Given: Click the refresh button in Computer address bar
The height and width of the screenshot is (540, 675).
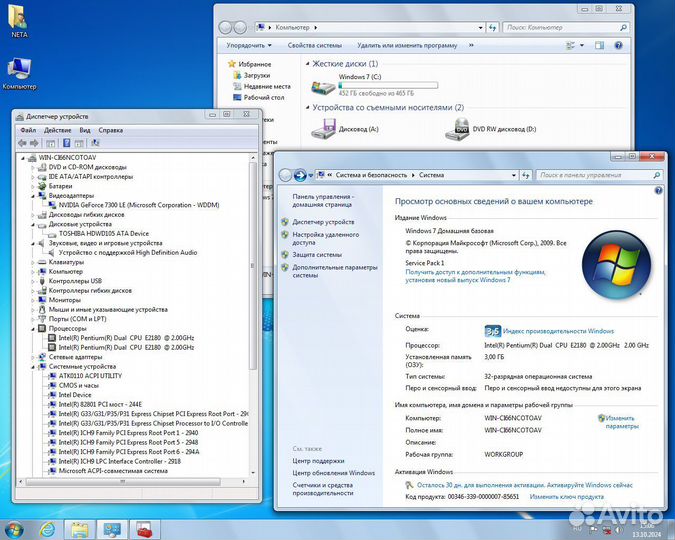Looking at the screenshot, I should (492, 28).
